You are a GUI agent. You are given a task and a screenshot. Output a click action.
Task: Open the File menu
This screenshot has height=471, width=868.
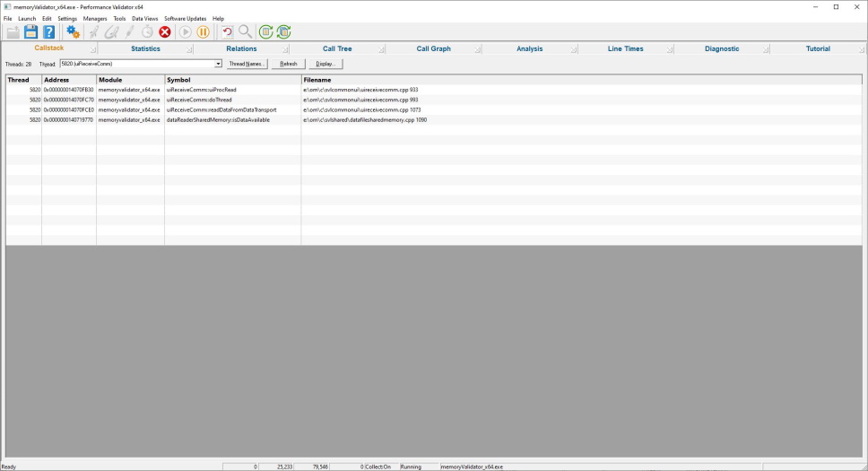[x=8, y=18]
